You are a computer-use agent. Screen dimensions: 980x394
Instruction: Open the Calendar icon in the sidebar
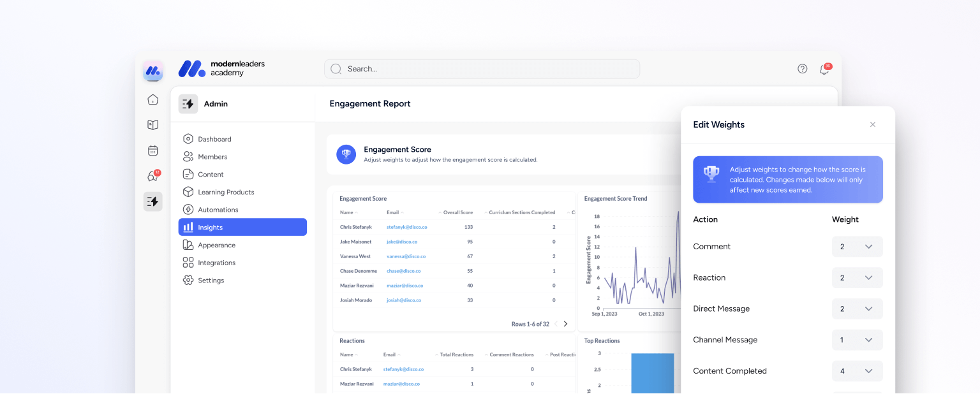[x=152, y=150]
